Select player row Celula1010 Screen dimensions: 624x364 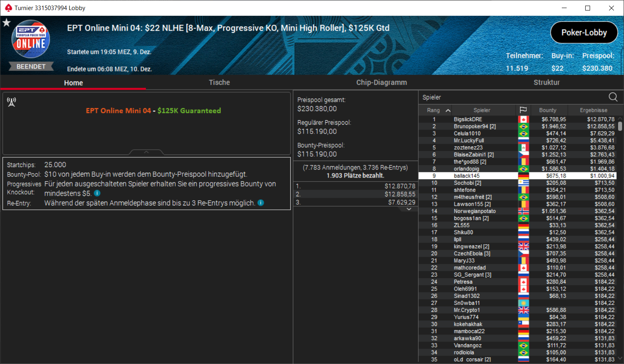point(518,134)
